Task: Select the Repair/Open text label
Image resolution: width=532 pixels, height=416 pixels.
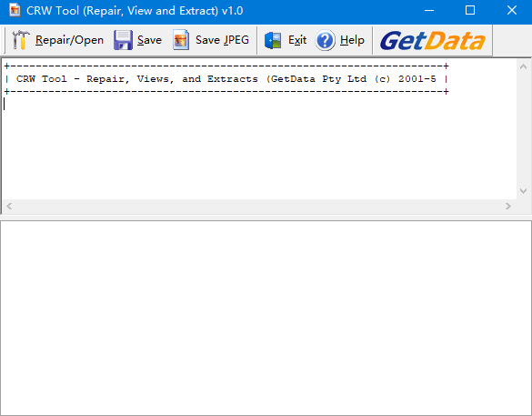Action: [x=69, y=40]
